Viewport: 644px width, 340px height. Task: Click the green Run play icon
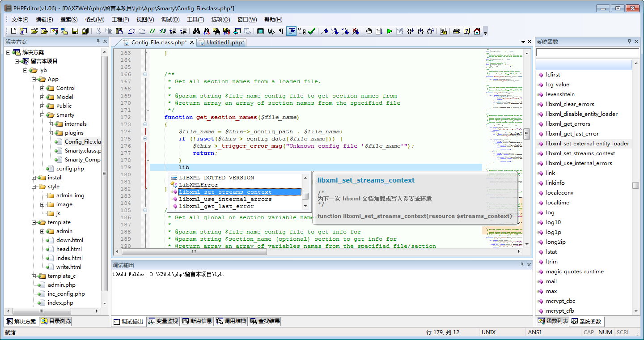click(390, 31)
